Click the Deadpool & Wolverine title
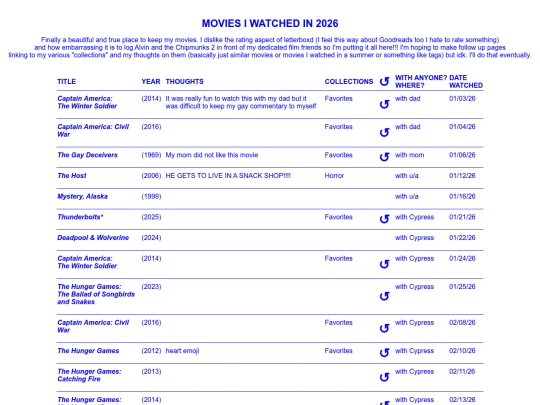This screenshot has height=405, width=540. point(93,238)
